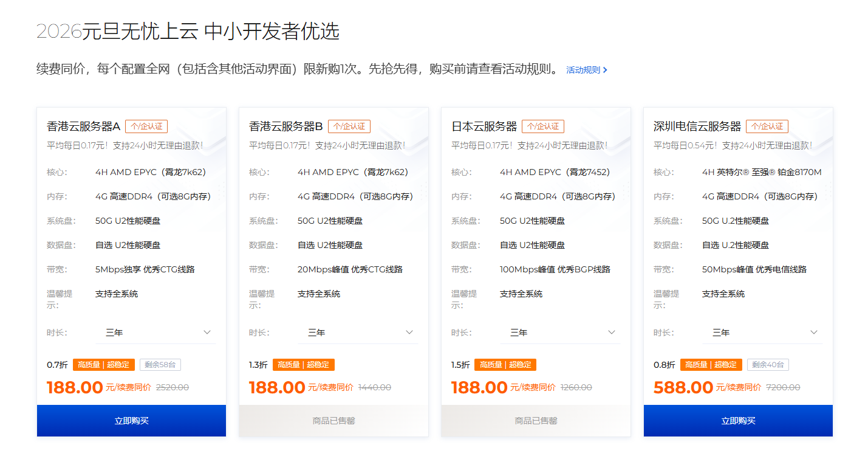Open 时长 selector on 深圳电信云服务器 card

762,333
